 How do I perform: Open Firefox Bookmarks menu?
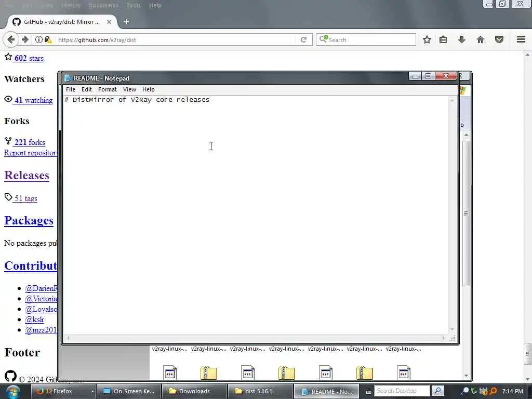tap(103, 5)
